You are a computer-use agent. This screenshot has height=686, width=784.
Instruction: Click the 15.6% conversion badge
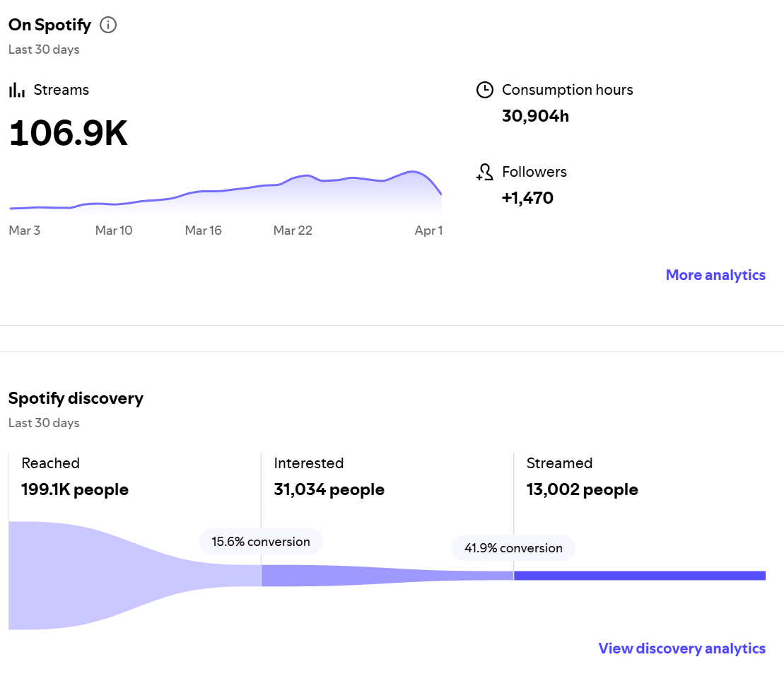click(261, 542)
